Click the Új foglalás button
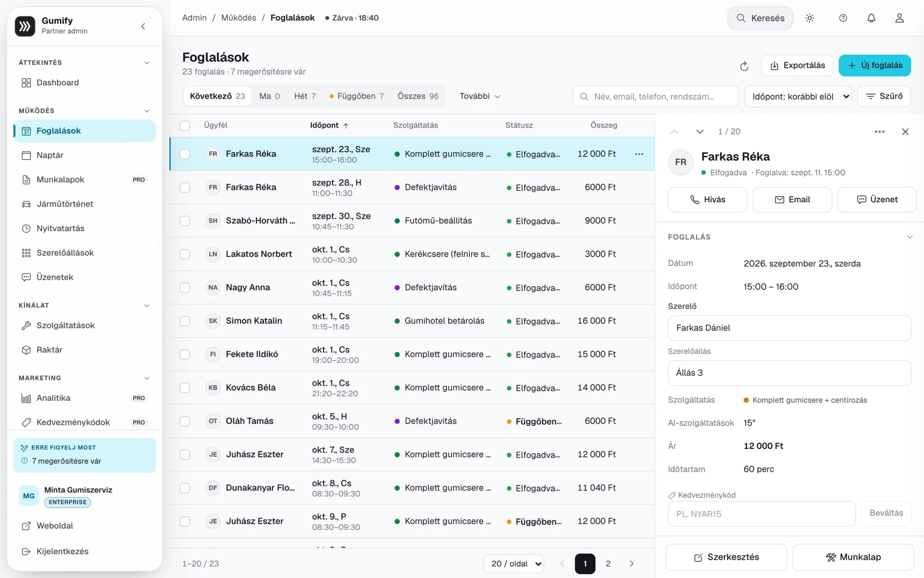This screenshot has width=924, height=578. pyautogui.click(x=875, y=66)
